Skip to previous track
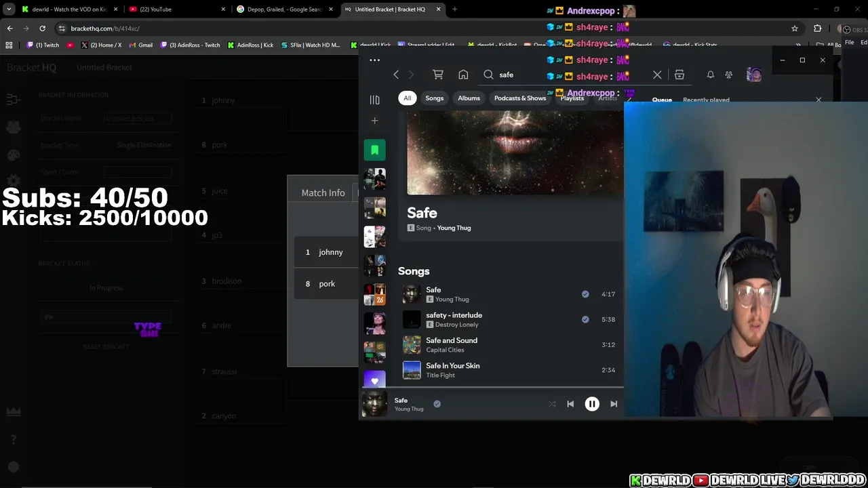This screenshot has height=488, width=868. tap(570, 404)
